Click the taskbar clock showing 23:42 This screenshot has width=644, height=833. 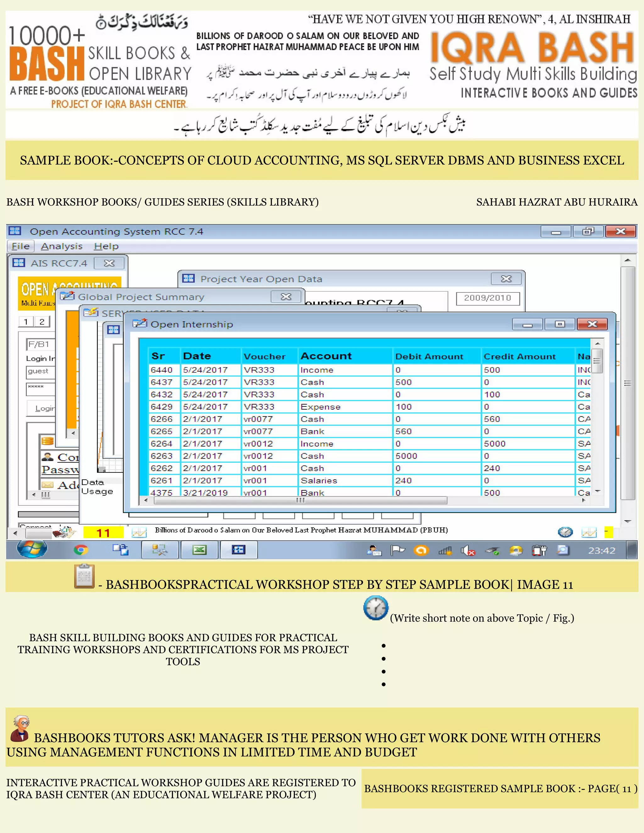pos(602,550)
